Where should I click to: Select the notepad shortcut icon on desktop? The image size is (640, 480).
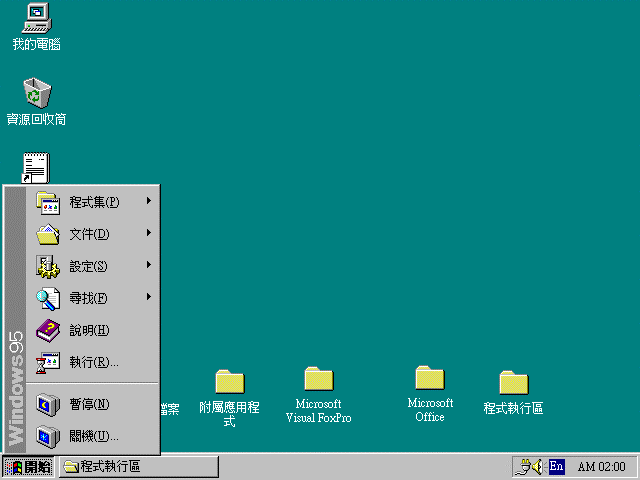pos(36,168)
